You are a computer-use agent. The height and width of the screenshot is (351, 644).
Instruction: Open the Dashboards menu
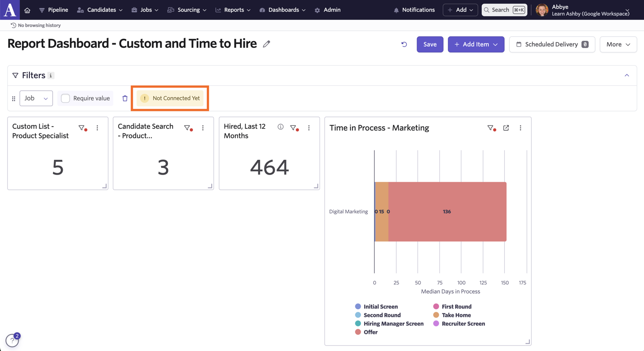point(282,10)
